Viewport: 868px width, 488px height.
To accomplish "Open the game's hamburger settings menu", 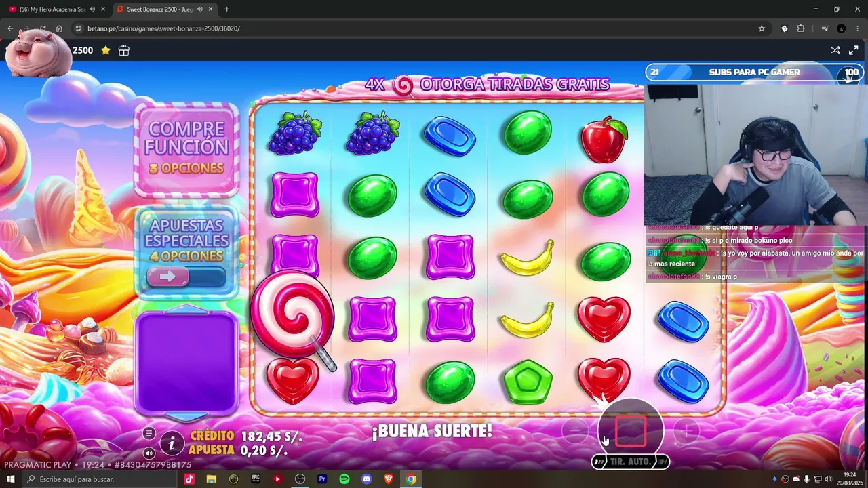I will tap(149, 434).
